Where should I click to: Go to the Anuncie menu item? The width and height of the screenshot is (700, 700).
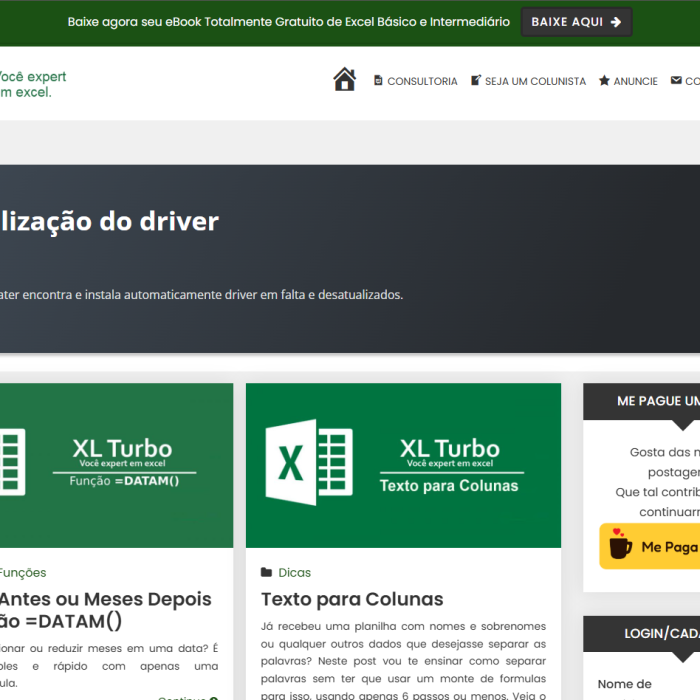[x=635, y=81]
